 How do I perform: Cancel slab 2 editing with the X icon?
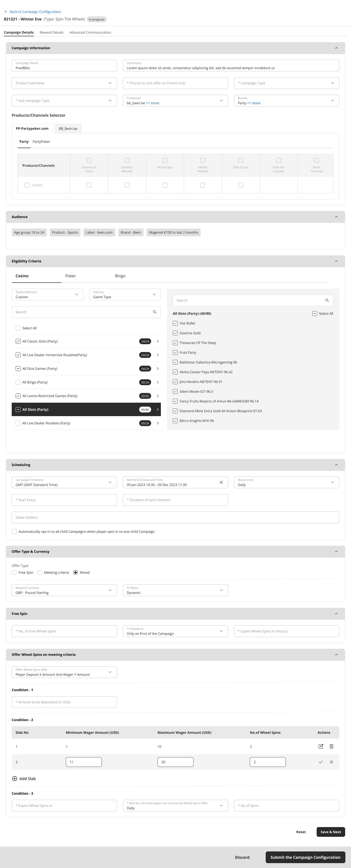331,762
